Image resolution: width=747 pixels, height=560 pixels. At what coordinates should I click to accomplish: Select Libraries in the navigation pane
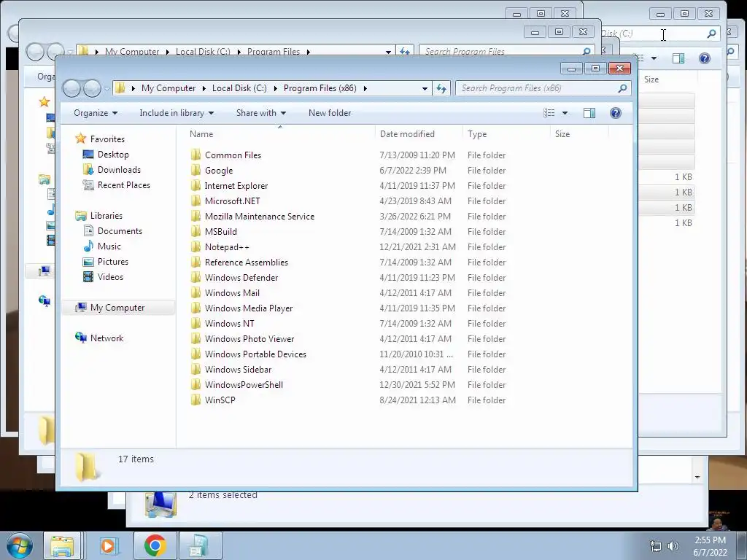pyautogui.click(x=107, y=216)
